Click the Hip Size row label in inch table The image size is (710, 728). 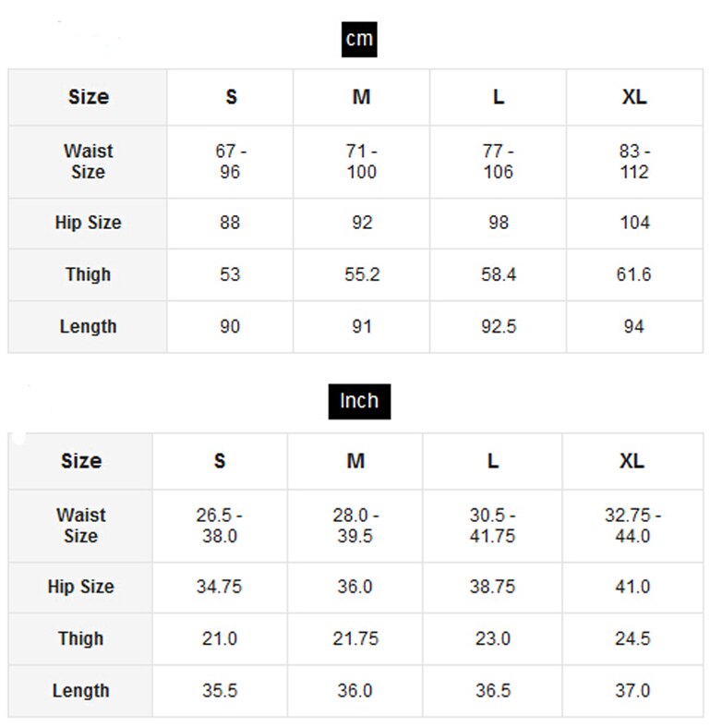click(x=81, y=587)
